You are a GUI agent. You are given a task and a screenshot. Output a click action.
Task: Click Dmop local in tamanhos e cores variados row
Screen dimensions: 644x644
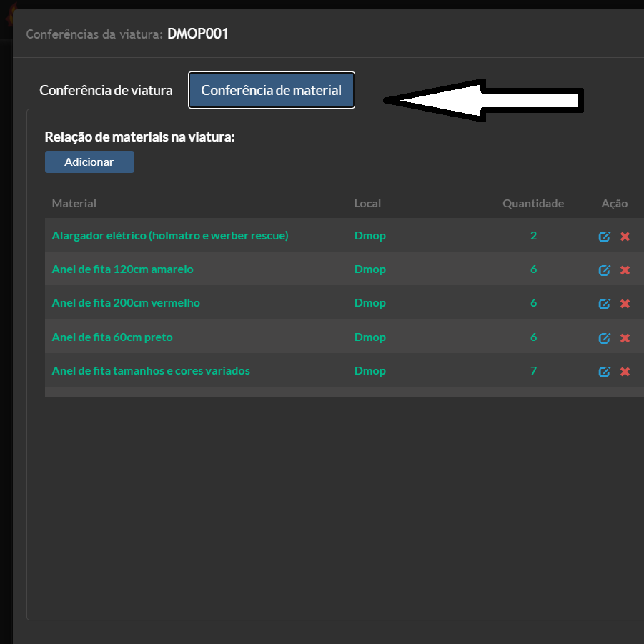[x=370, y=371]
